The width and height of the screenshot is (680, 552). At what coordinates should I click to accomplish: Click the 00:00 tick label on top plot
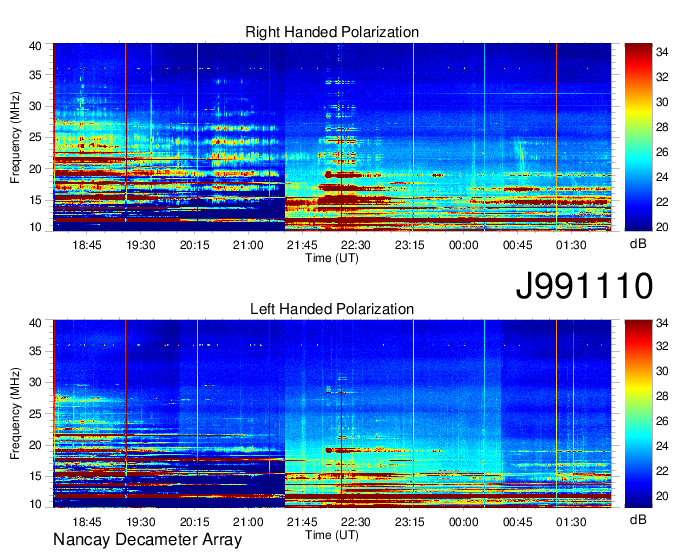click(464, 245)
